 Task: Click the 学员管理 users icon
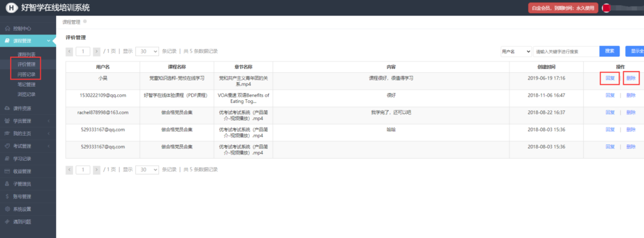tap(7, 121)
